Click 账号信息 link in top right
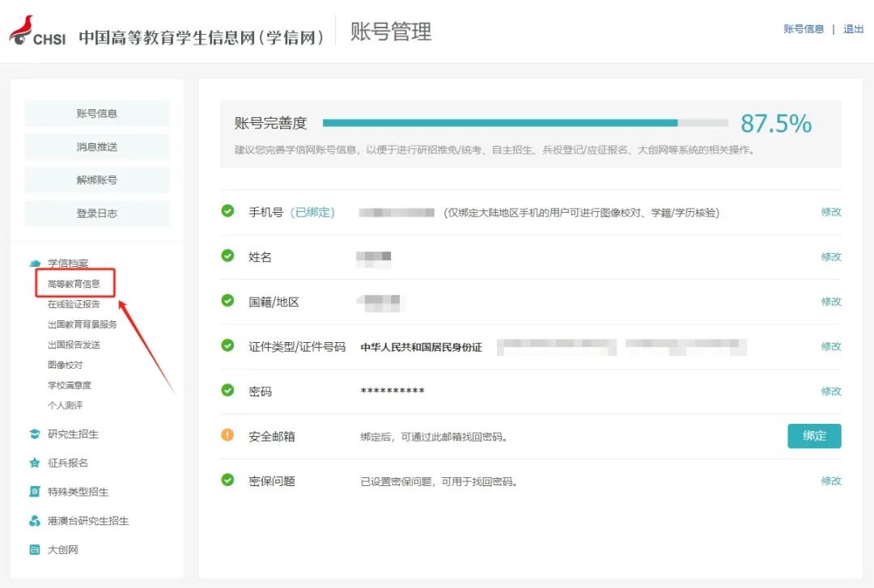Image resolution: width=874 pixels, height=588 pixels. point(804,29)
